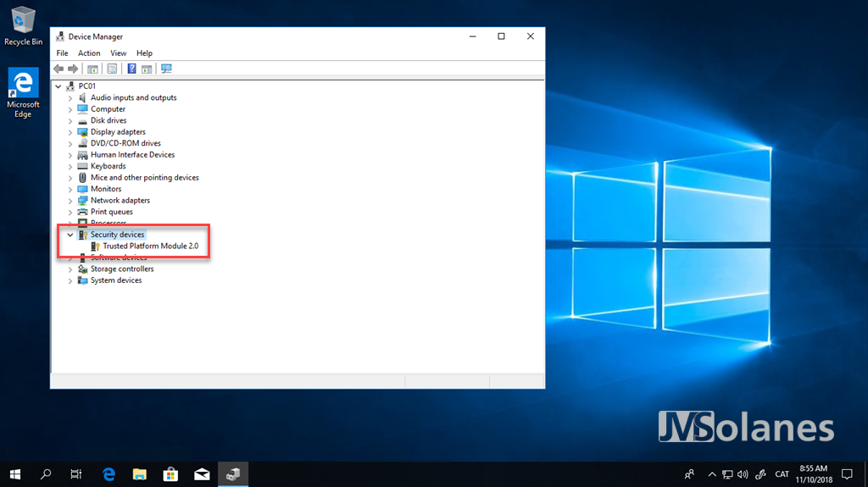Expand the Monitors category
Viewport: 868px width, 487px height.
[x=70, y=189]
